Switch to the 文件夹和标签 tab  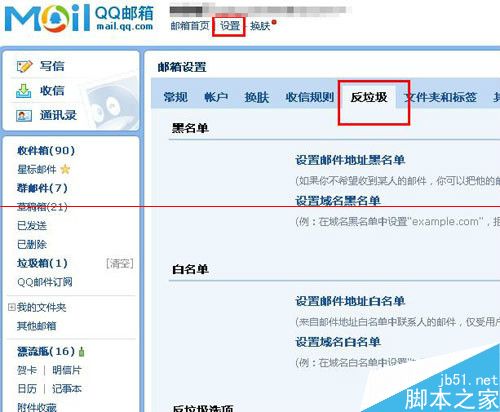click(440, 97)
